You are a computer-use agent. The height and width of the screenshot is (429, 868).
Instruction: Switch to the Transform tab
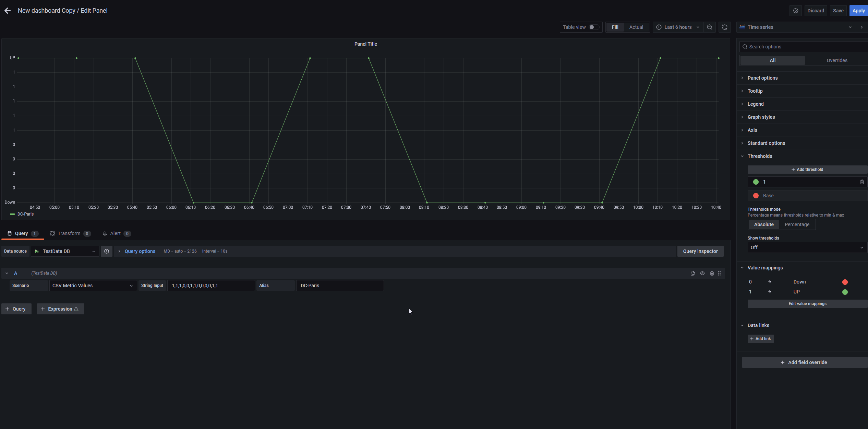click(70, 233)
